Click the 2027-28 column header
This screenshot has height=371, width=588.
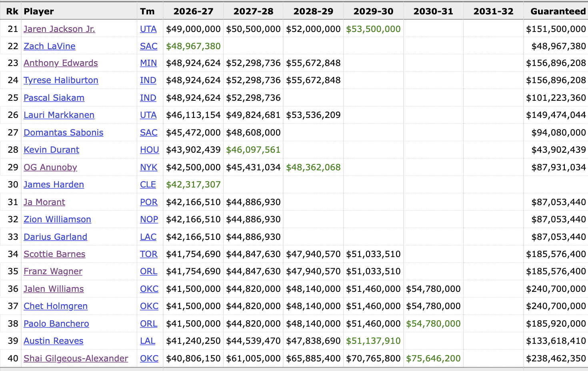[253, 11]
